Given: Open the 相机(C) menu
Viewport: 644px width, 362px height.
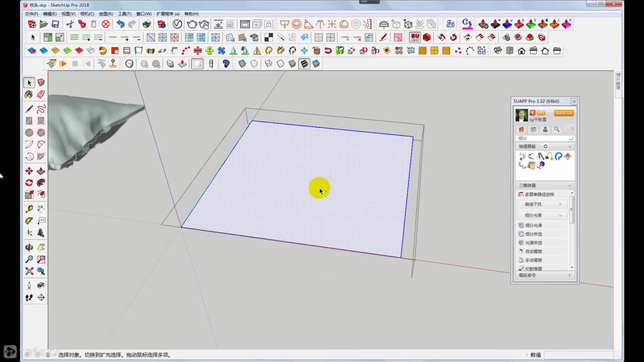Looking at the screenshot, I should tap(87, 14).
